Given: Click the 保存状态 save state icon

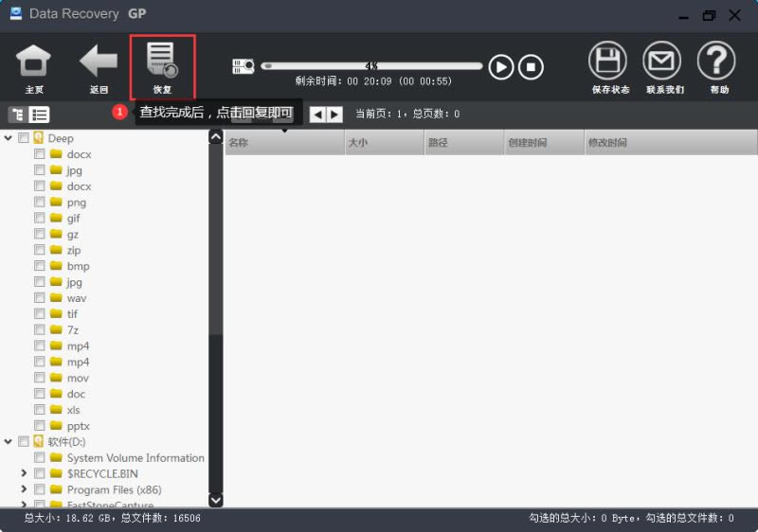Looking at the screenshot, I should tap(607, 61).
